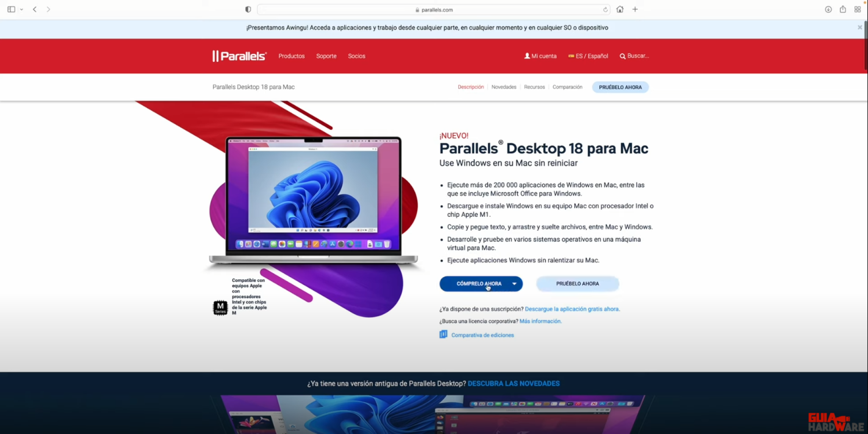Click the Pruébelo Ahora button
Viewport: 868px width, 434px height.
(x=577, y=283)
